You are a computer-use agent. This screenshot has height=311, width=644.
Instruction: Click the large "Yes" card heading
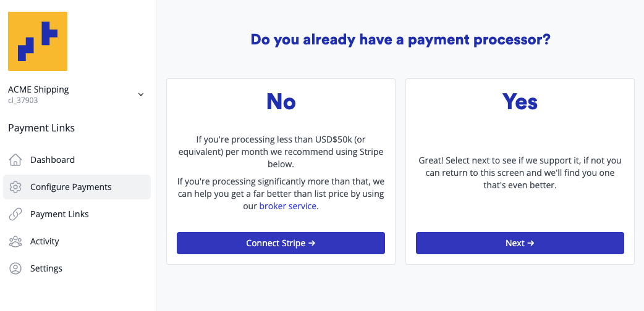[520, 101]
